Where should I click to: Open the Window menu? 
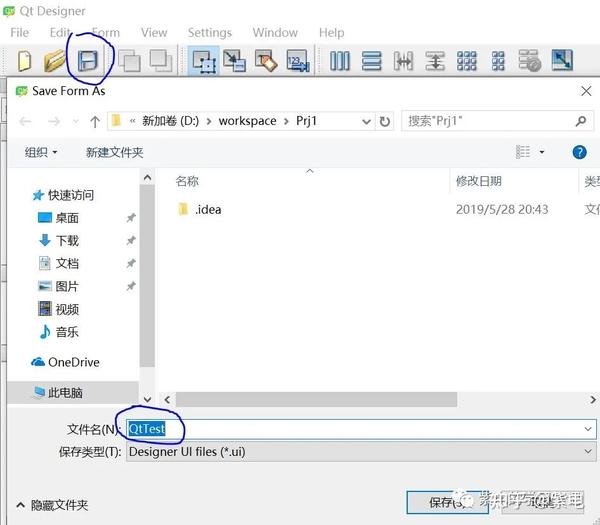tap(275, 33)
